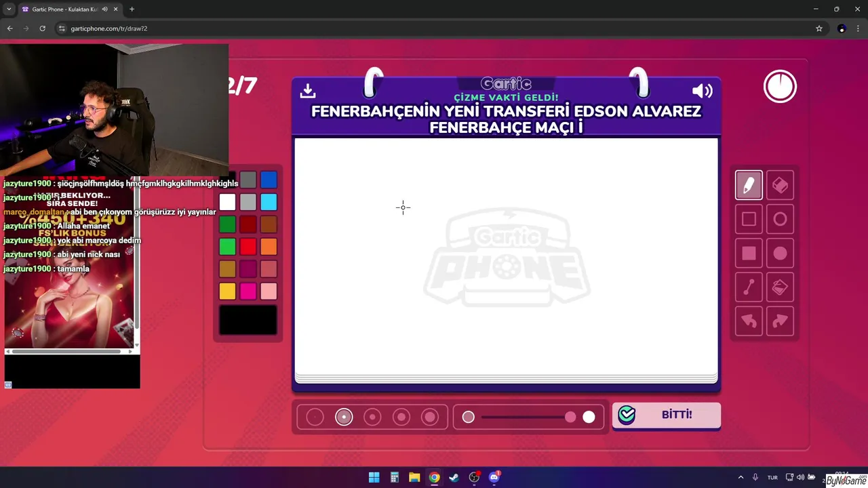Screen dimensions: 868x488
Task: Redo the last undone stroke
Action: pyautogui.click(x=780, y=321)
